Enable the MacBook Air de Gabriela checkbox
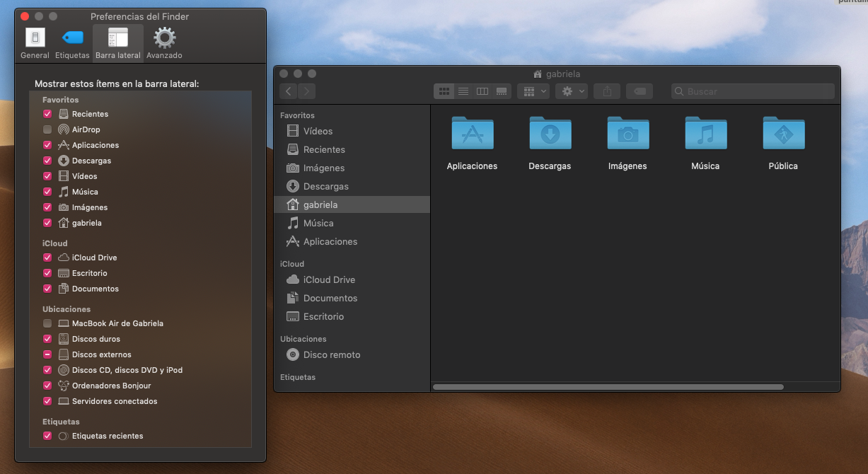868x474 pixels. (x=47, y=323)
